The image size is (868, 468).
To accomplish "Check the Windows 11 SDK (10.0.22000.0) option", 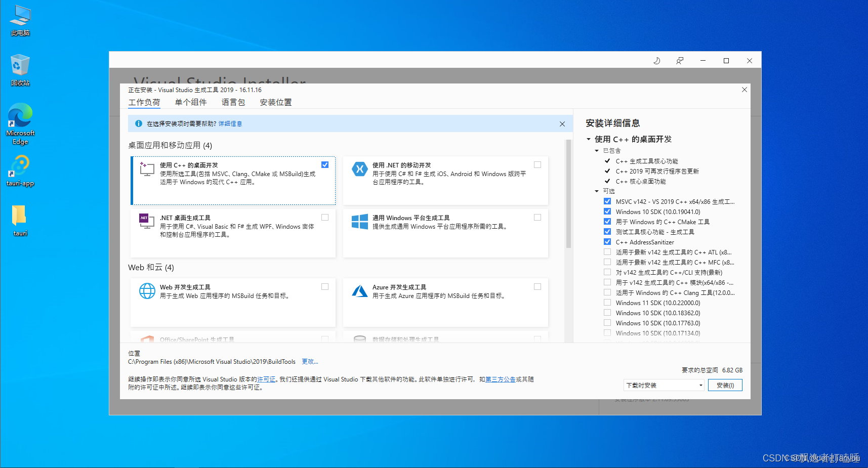I will point(607,302).
